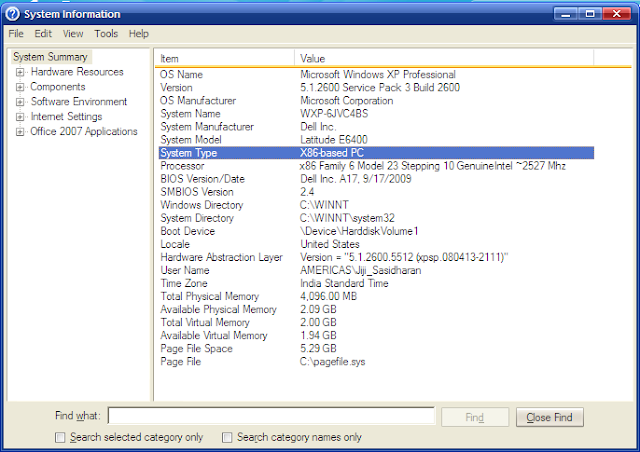
Task: Select the System Name row
Action: point(376,114)
